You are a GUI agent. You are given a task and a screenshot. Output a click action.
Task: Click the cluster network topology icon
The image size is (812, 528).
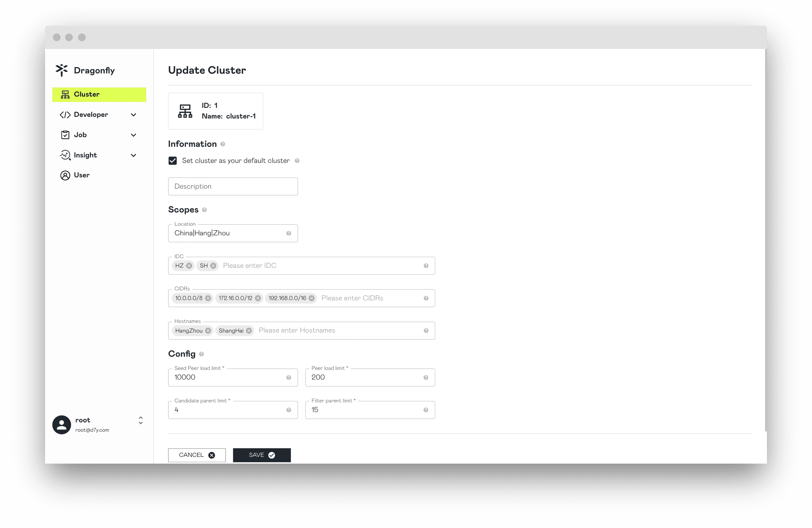click(x=185, y=110)
